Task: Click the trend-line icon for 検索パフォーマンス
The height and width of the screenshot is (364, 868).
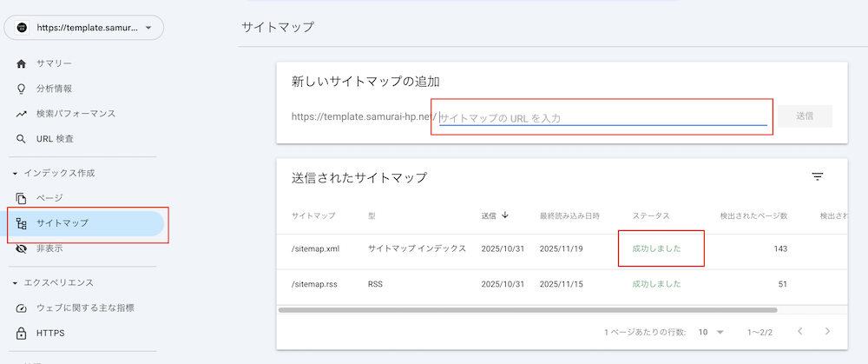Action: [x=22, y=114]
